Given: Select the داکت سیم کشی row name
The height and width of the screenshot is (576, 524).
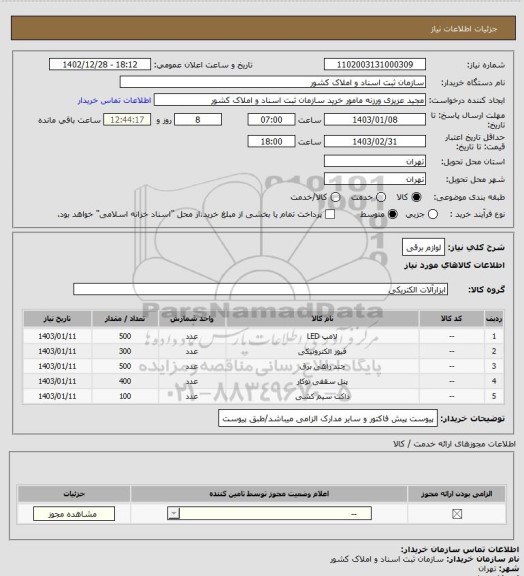Looking at the screenshot, I should (x=322, y=396).
